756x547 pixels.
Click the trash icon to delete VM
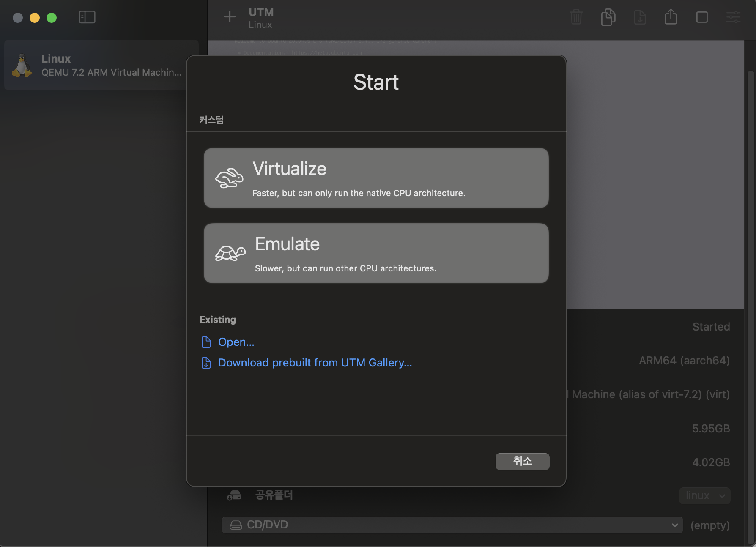576,17
